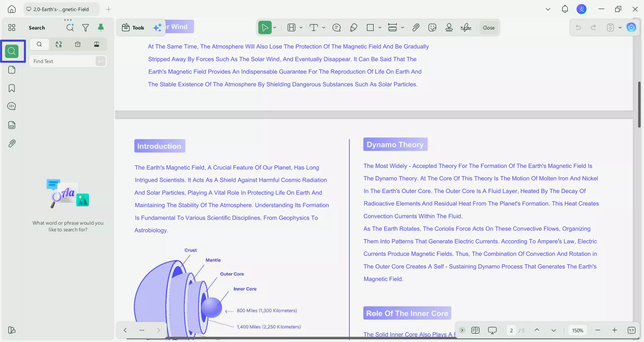
Task: Open advanced search icon in Search header
Action: click(70, 28)
